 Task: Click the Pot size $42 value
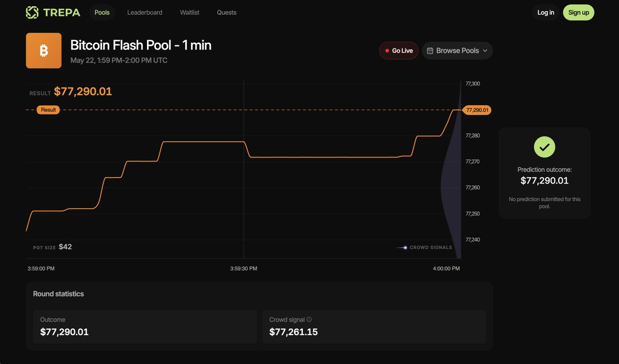(x=65, y=247)
